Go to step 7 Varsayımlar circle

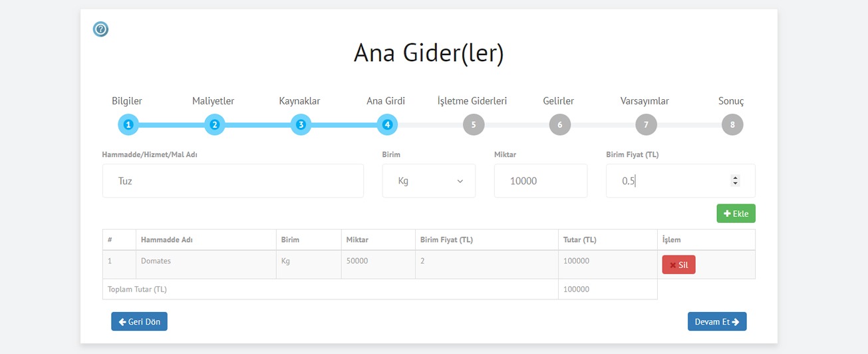pos(646,124)
